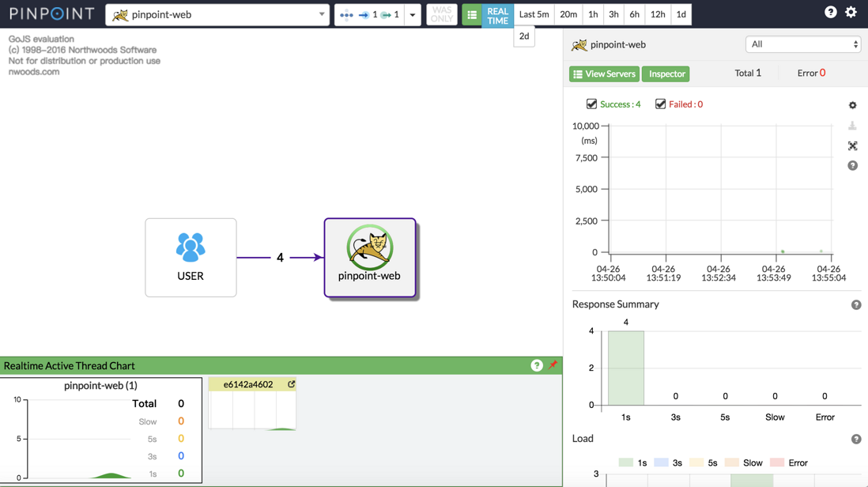
Task: Click the Inspector button
Action: point(666,74)
